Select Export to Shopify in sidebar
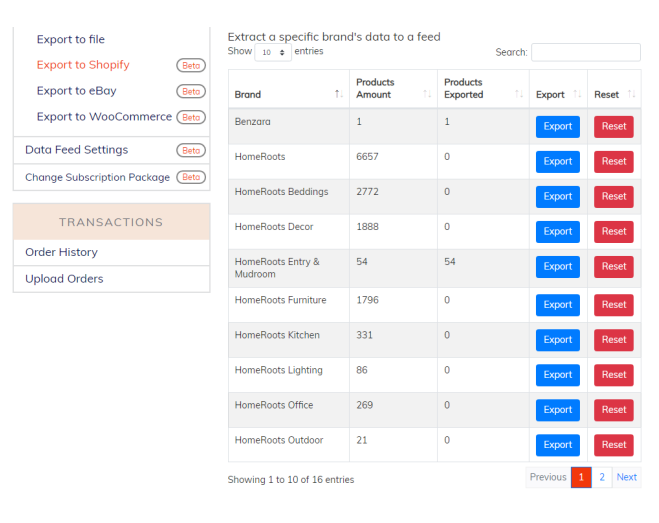Image resolution: width=659 pixels, height=523 pixels. tap(83, 65)
